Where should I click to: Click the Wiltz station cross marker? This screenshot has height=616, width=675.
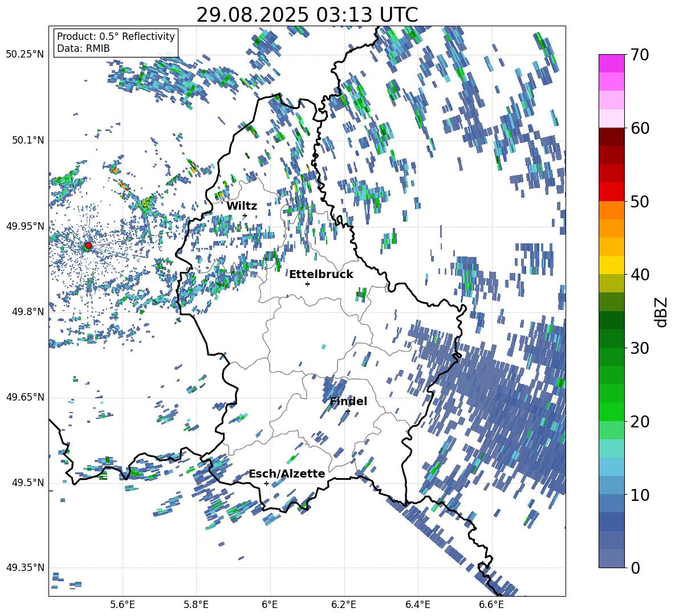coord(245,215)
